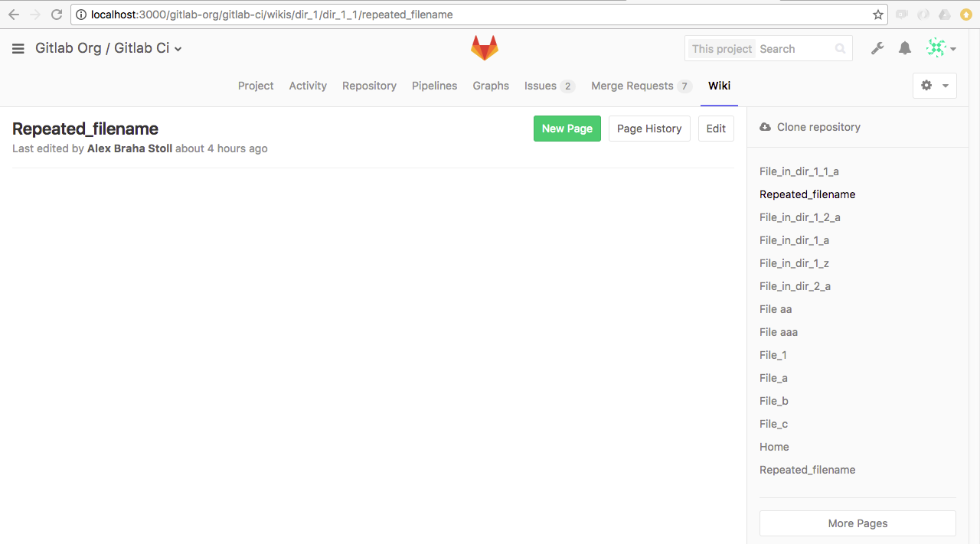The height and width of the screenshot is (544, 980).
Task: Open the File_in_dir_1_2_a wiki page
Action: [x=799, y=217]
